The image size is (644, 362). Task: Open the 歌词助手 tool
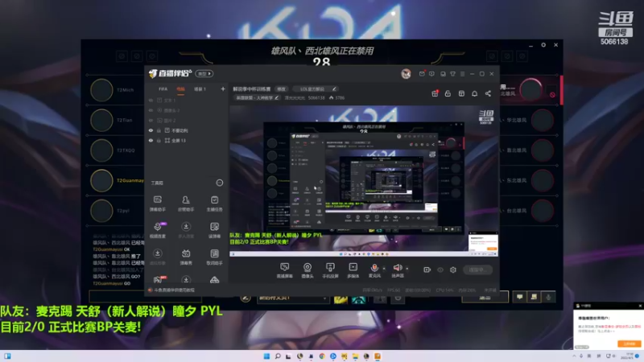214,257
